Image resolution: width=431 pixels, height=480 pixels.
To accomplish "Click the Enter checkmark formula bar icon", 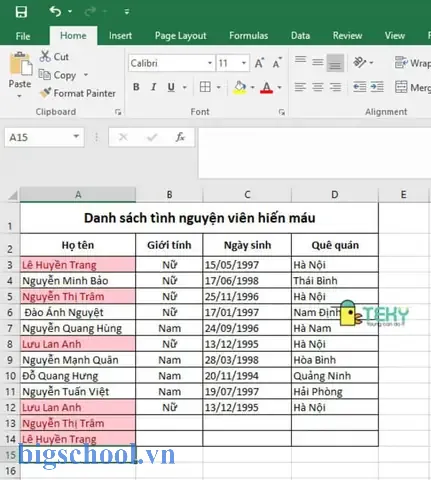I will tap(152, 137).
